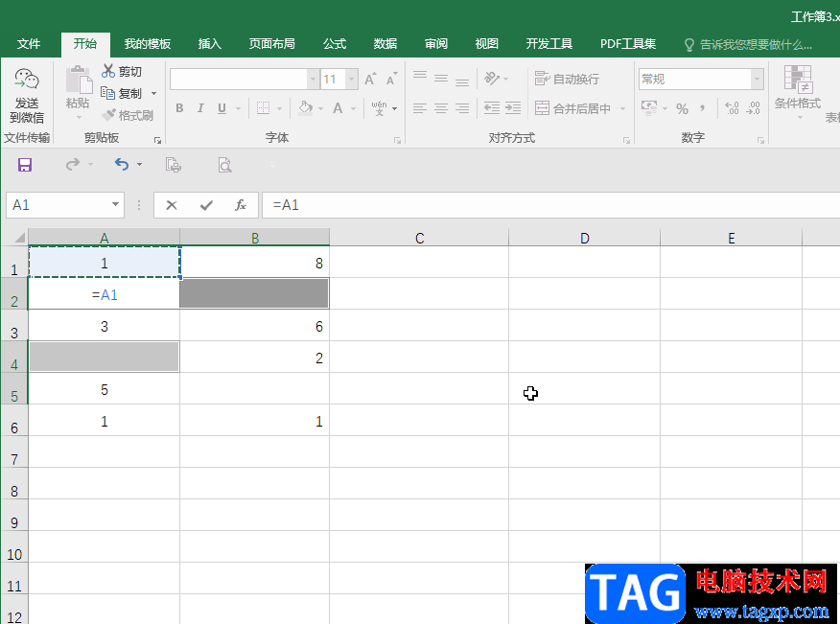Open Insert Function fx dialog

[x=241, y=205]
